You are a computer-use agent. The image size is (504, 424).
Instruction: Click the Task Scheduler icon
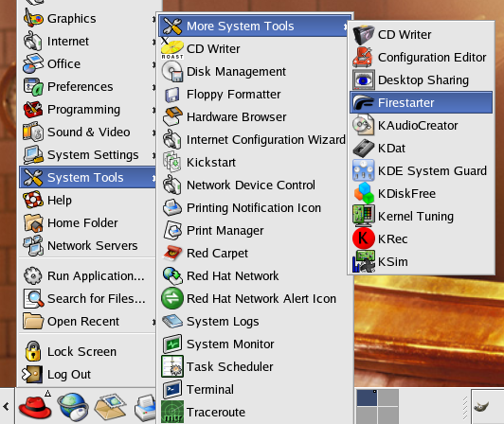point(172,366)
